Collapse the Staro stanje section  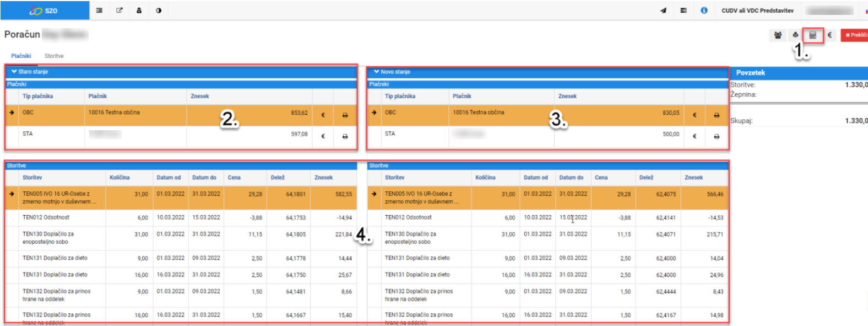click(x=30, y=72)
